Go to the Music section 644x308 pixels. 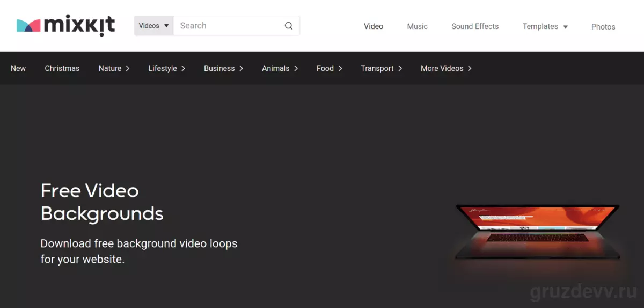click(x=417, y=26)
